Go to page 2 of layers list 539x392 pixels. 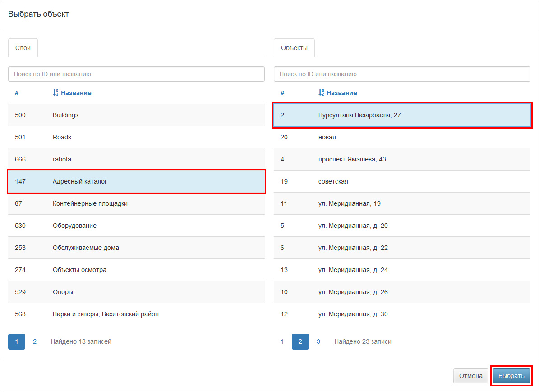(35, 341)
